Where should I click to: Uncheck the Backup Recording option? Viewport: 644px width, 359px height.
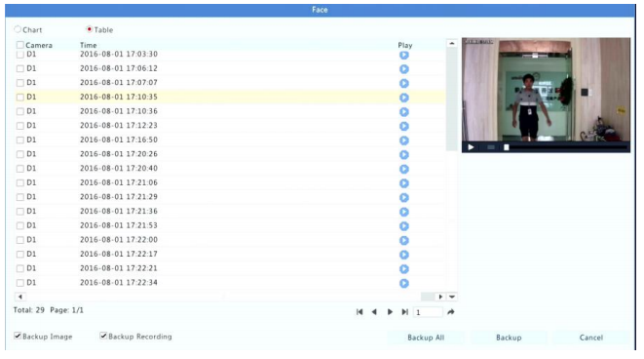[103, 336]
